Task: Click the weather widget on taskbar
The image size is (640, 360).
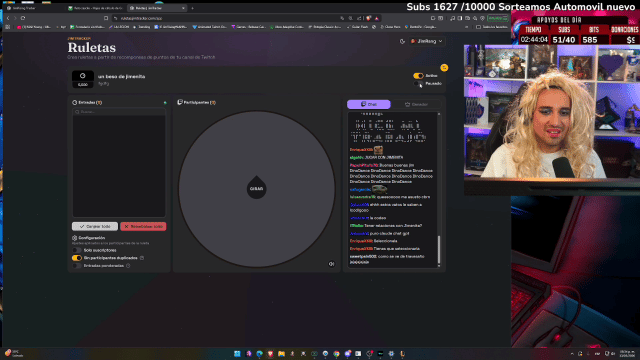Action: [x=13, y=353]
